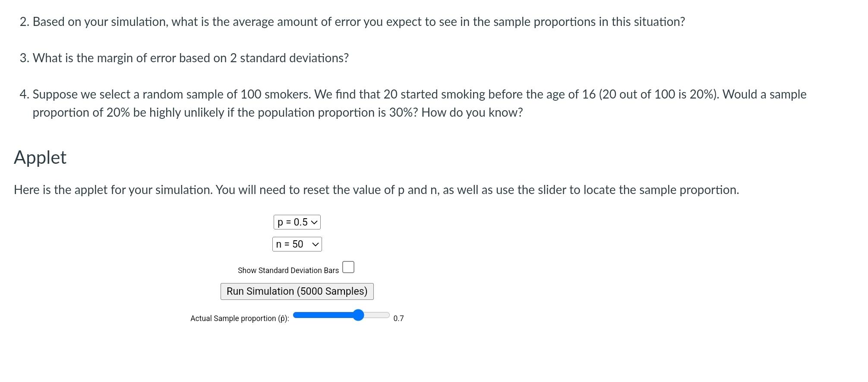Click Run Simulation (5000 Samples)

point(297,291)
